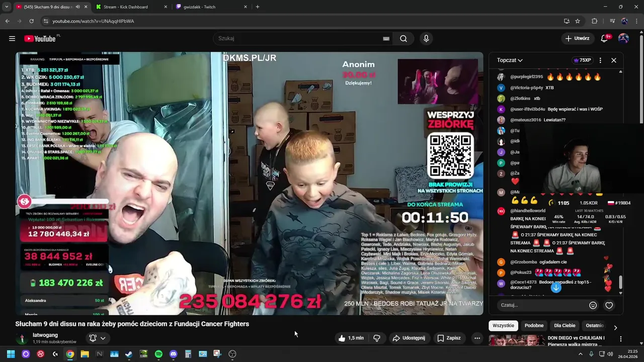The height and width of the screenshot is (362, 644).
Task: Open the YouTube account avatar menu
Action: tap(623, 38)
